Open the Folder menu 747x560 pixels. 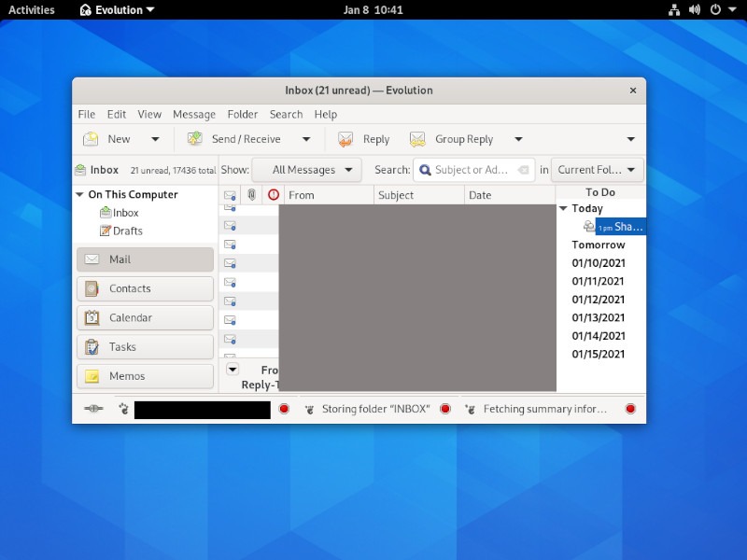point(242,114)
